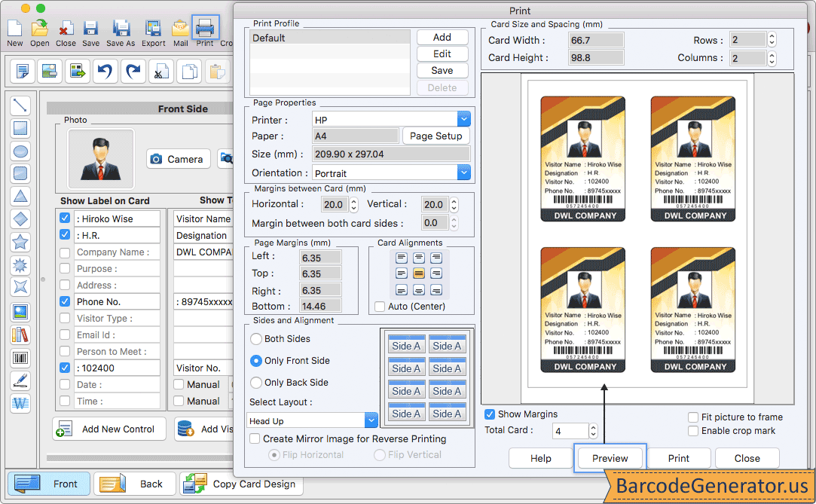816x504 pixels.
Task: Enable crop mark checkbox
Action: point(693,431)
